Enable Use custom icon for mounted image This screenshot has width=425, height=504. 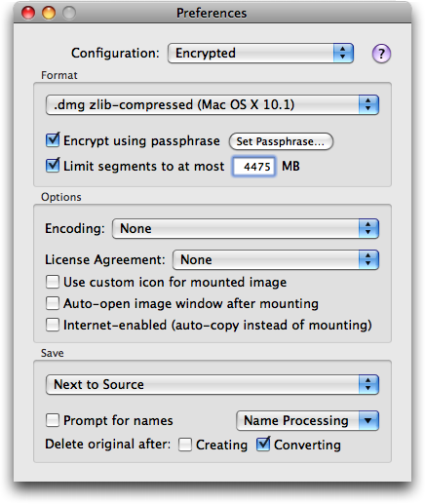[53, 282]
